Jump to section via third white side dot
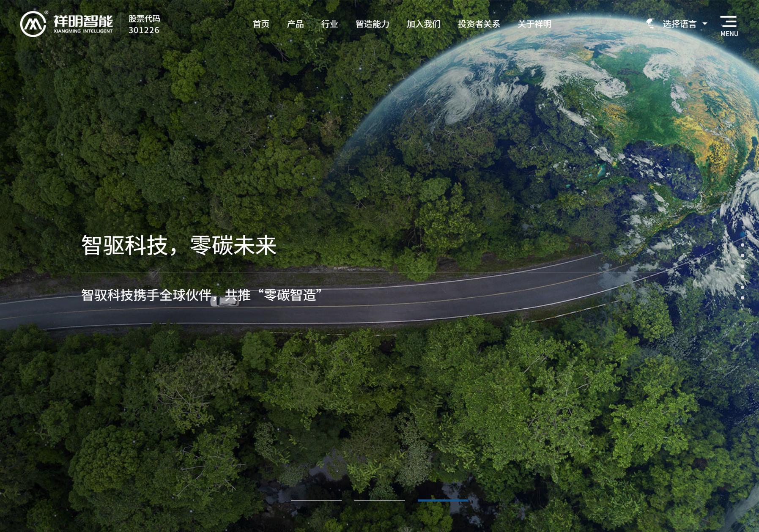The width and height of the screenshot is (759, 532). 743,266
